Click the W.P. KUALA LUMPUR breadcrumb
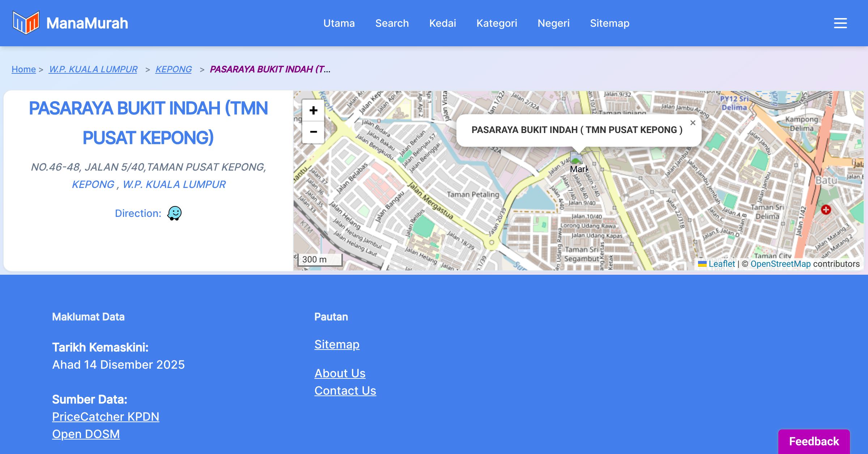Image resolution: width=868 pixels, height=454 pixels. tap(93, 69)
